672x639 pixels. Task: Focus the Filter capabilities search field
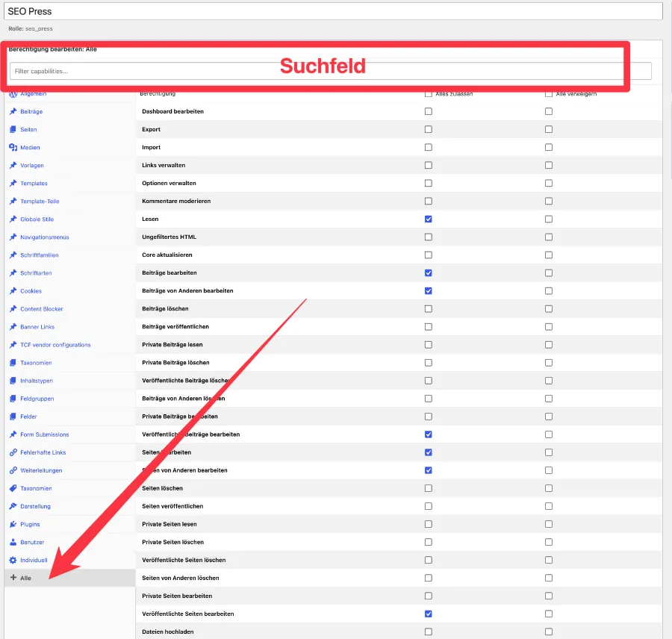point(331,71)
